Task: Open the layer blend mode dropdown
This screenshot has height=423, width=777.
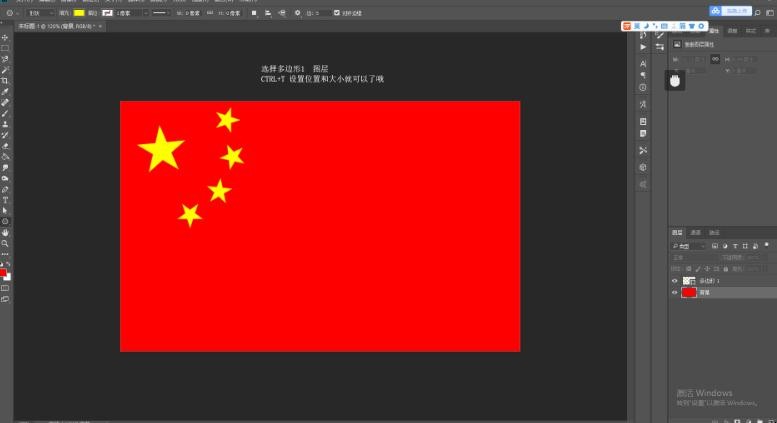Action: pyautogui.click(x=693, y=258)
